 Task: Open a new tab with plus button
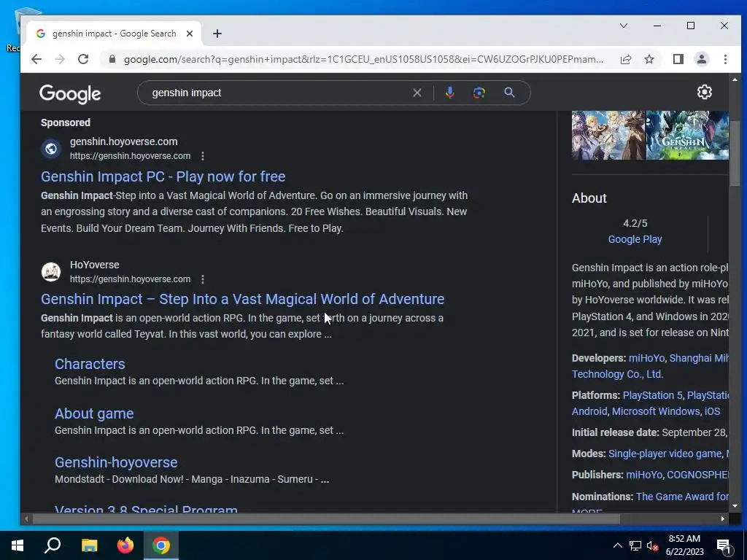click(x=217, y=34)
